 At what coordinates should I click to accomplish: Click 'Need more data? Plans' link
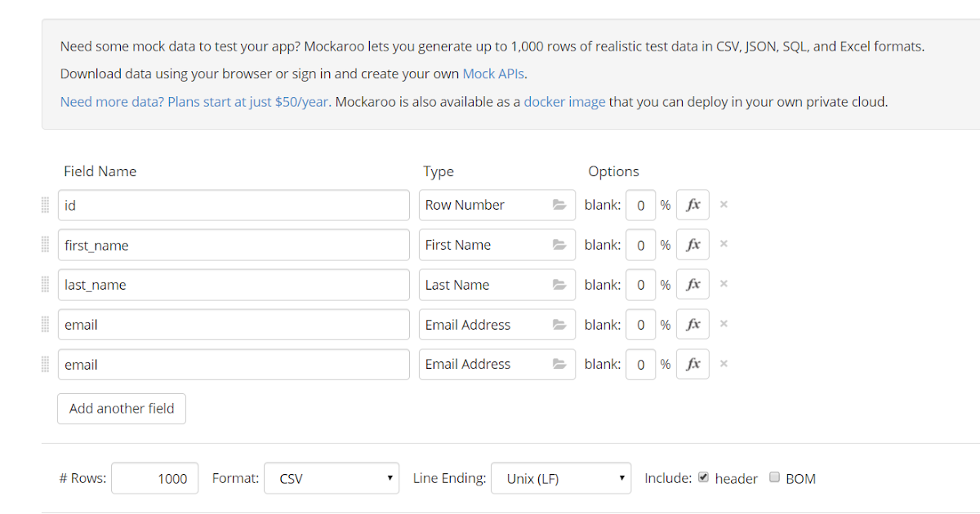(x=194, y=102)
